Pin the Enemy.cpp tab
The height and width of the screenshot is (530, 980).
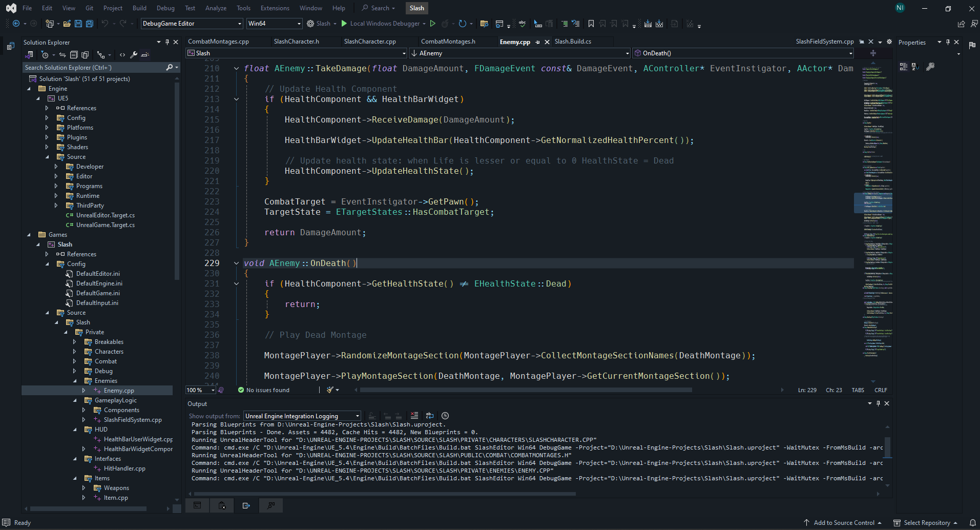(x=538, y=42)
